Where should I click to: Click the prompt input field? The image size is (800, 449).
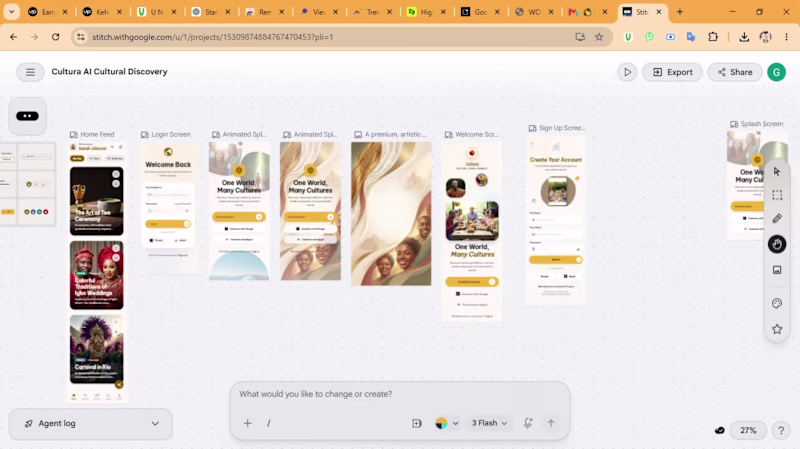tap(399, 394)
